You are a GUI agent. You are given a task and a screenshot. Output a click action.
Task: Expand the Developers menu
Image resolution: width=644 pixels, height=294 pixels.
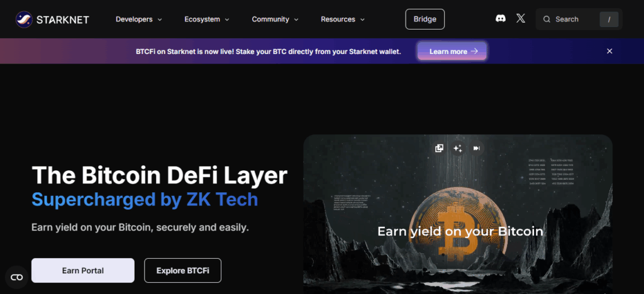pos(139,19)
